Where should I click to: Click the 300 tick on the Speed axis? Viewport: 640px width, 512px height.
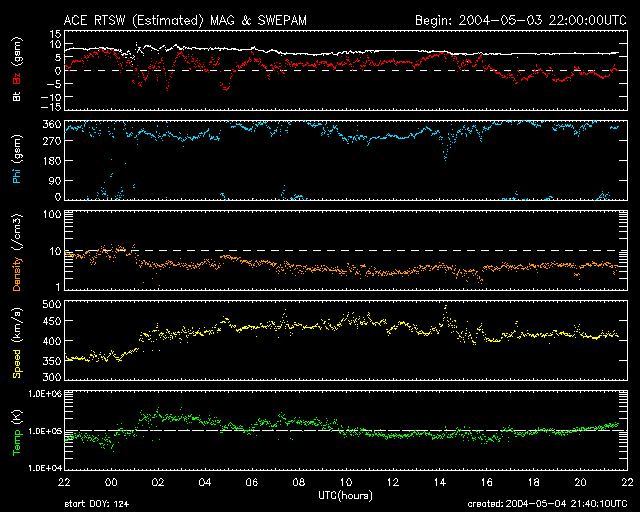pos(52,376)
